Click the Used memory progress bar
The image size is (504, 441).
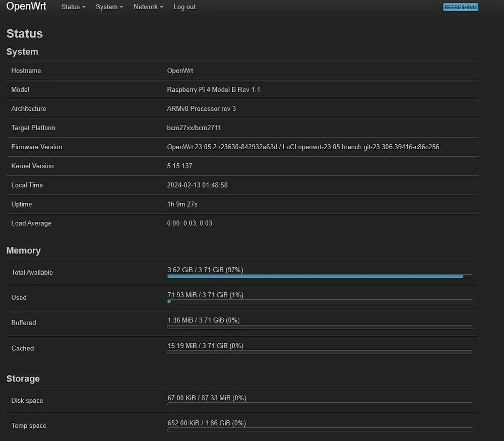tap(320, 301)
